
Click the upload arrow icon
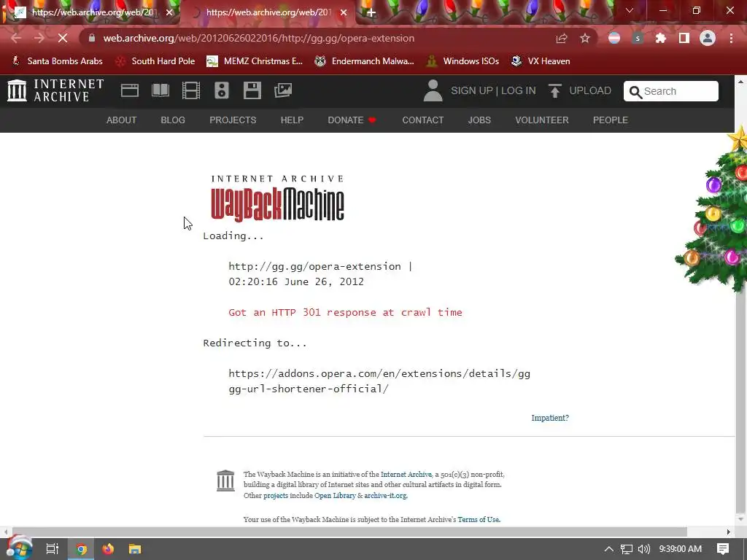(554, 90)
